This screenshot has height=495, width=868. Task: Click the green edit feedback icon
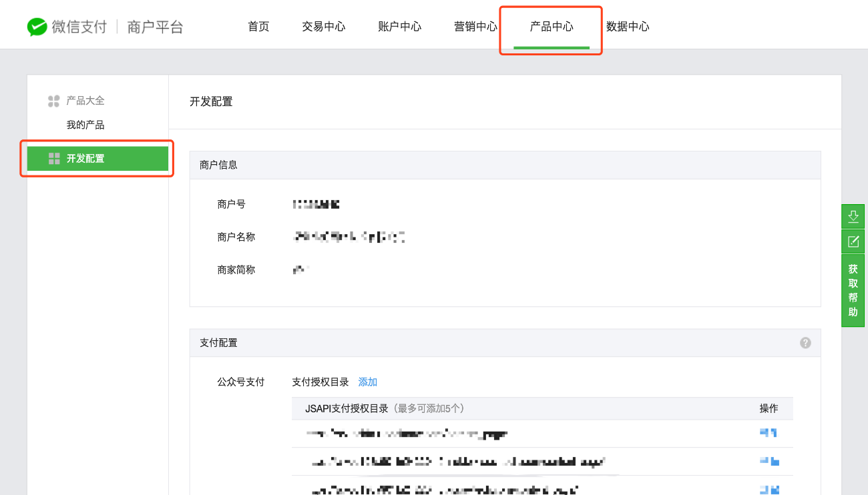coord(853,241)
